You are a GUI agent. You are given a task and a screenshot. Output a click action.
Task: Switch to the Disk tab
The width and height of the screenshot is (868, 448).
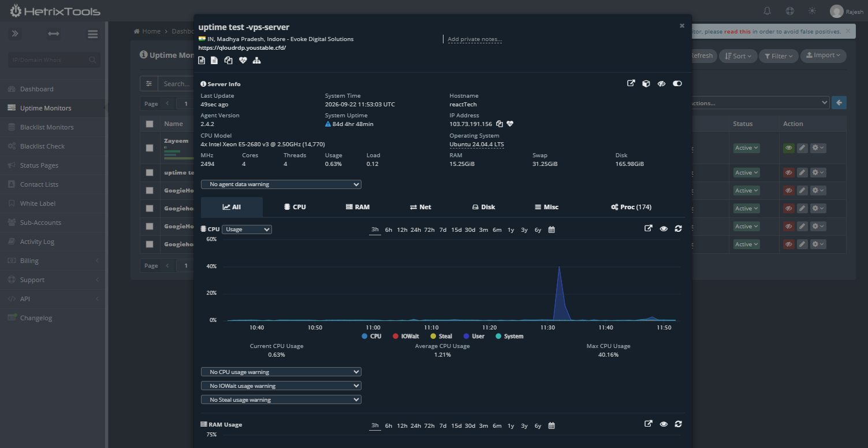point(483,207)
